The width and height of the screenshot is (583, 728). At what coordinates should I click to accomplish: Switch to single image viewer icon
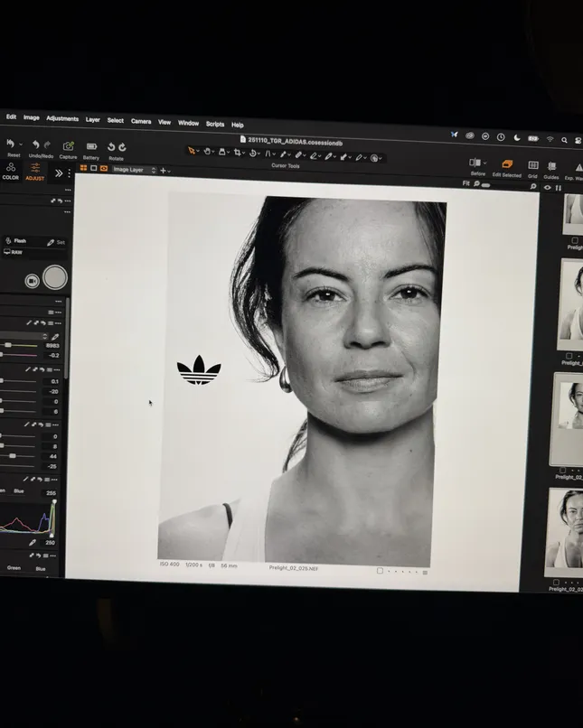coord(93,168)
